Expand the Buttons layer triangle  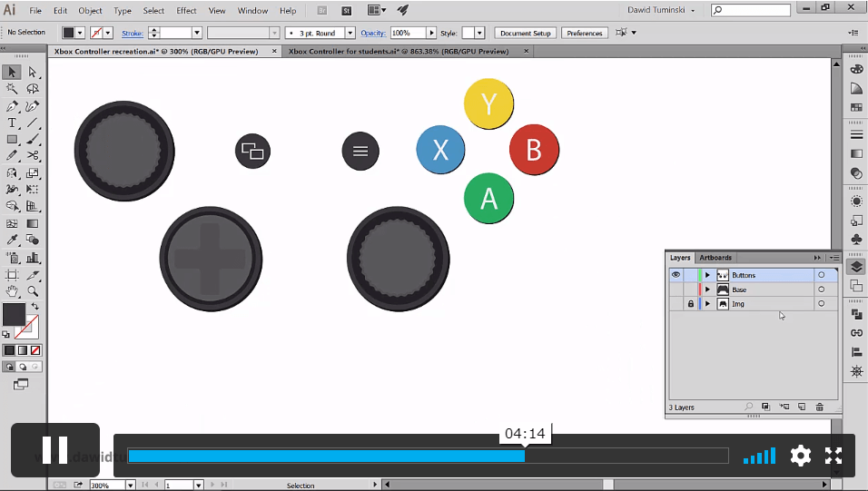(707, 275)
